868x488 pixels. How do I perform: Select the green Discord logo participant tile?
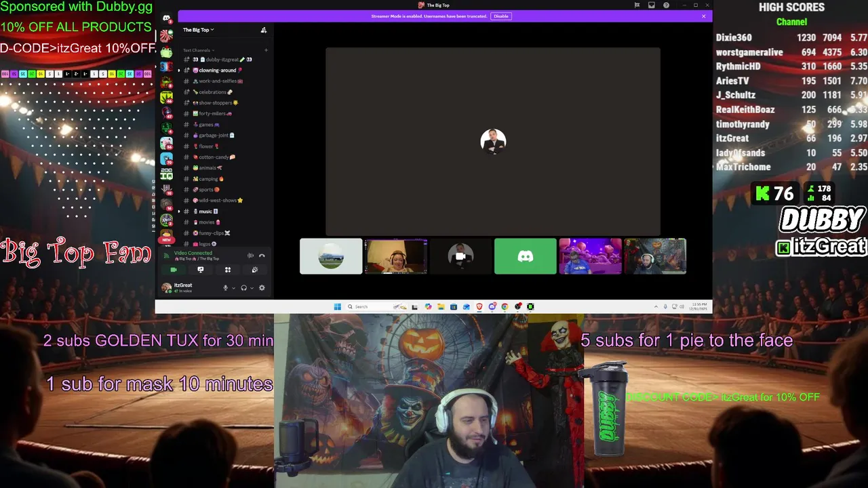[526, 256]
